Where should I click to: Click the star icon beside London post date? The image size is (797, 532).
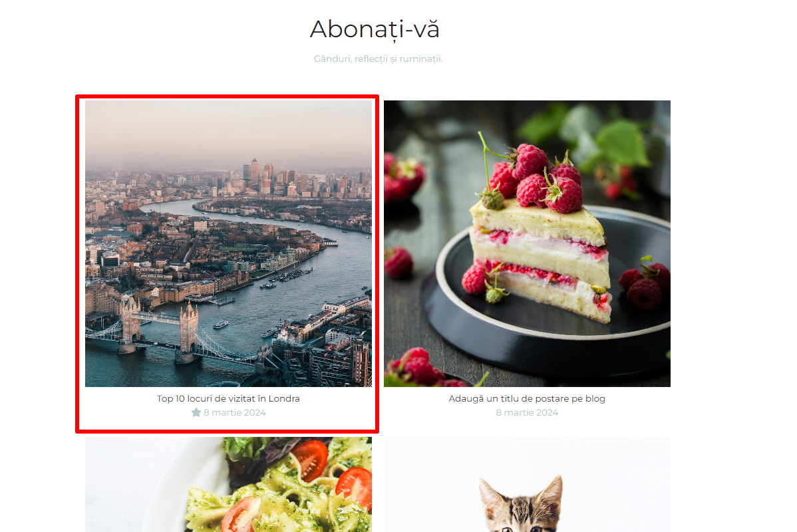196,412
